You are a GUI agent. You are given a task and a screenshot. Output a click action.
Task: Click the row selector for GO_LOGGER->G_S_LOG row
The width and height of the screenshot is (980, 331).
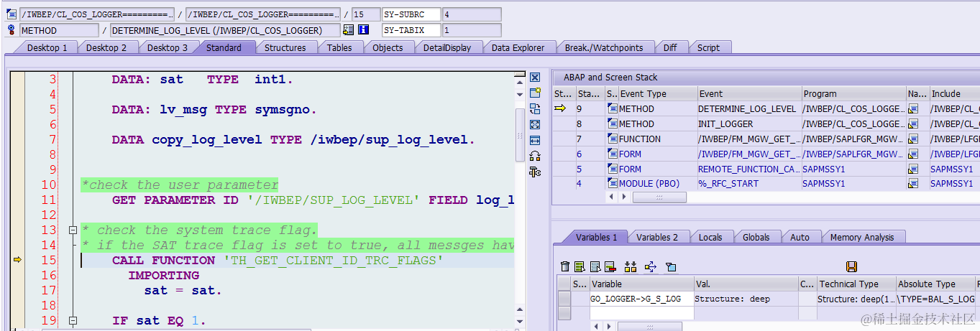point(565,299)
